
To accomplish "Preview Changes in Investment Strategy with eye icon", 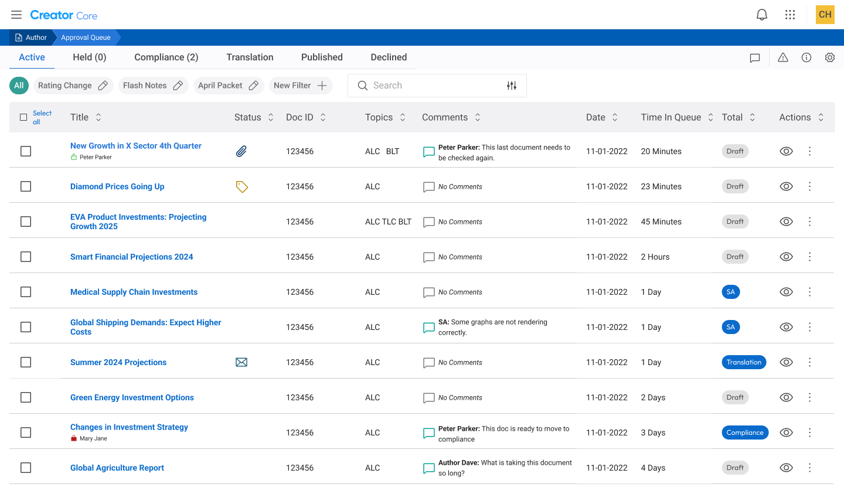I will (x=787, y=433).
